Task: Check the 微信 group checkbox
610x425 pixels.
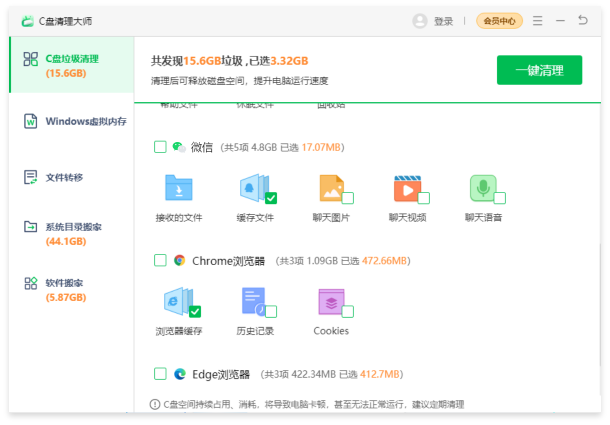Action: (x=160, y=147)
